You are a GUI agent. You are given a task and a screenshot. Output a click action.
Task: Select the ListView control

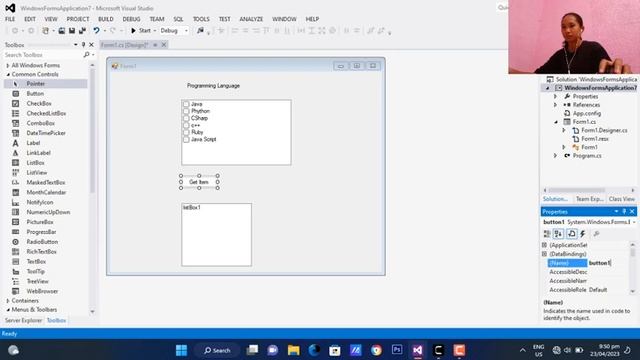click(37, 173)
